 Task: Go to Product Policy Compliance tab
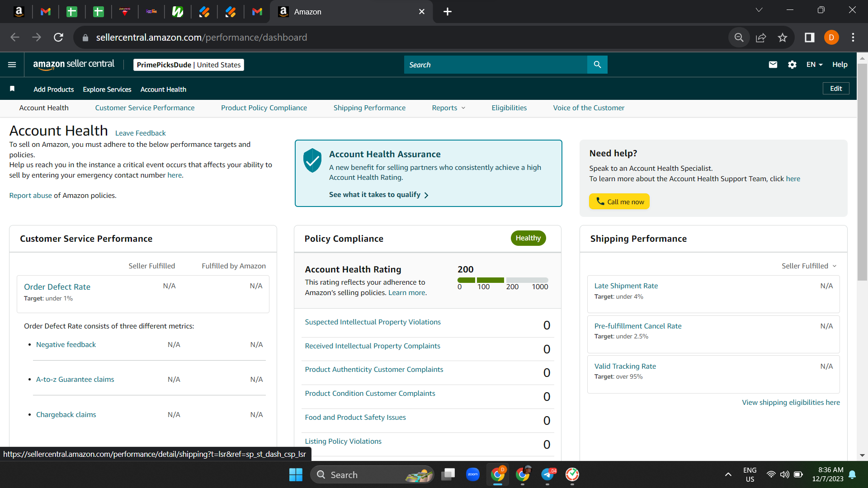264,108
